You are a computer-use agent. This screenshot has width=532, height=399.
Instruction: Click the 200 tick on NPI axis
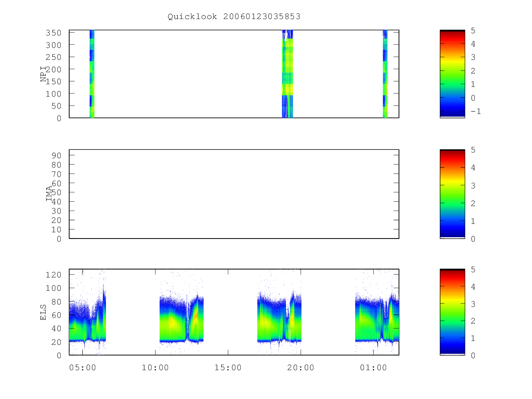pos(54,69)
